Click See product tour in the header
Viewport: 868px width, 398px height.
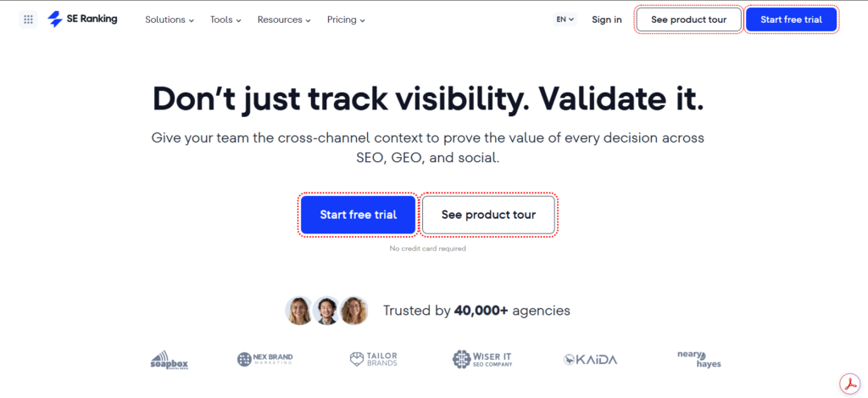688,20
